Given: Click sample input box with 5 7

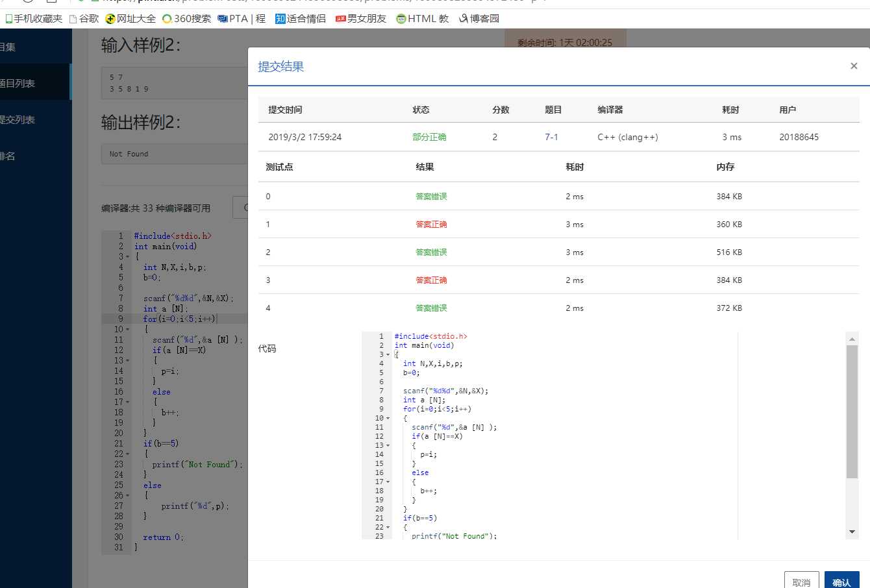Looking at the screenshot, I should 174,83.
